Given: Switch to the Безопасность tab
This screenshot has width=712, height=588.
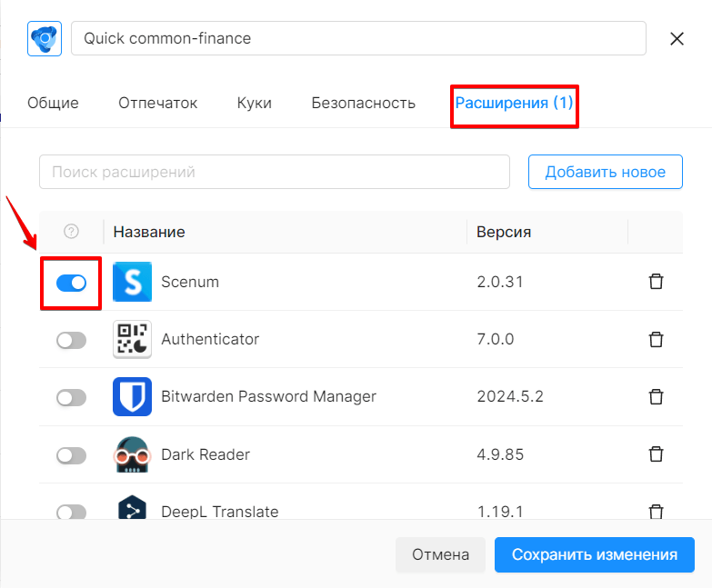Looking at the screenshot, I should (x=363, y=103).
